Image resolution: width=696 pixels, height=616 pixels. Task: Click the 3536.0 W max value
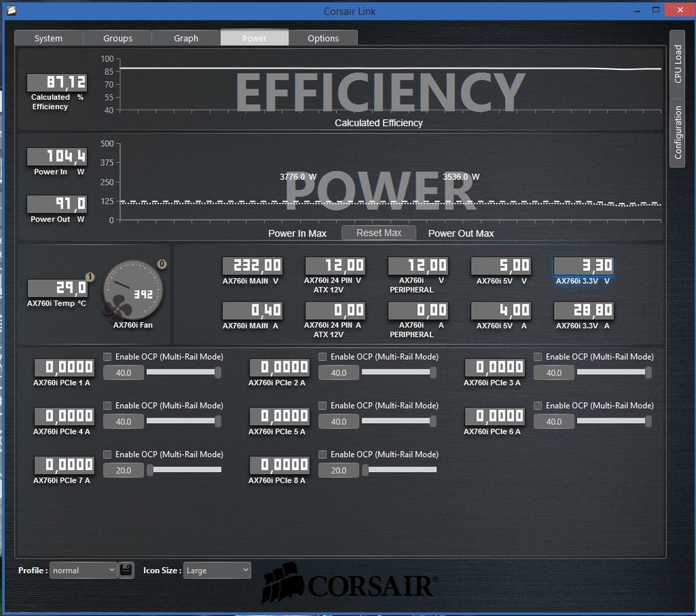pyautogui.click(x=461, y=177)
